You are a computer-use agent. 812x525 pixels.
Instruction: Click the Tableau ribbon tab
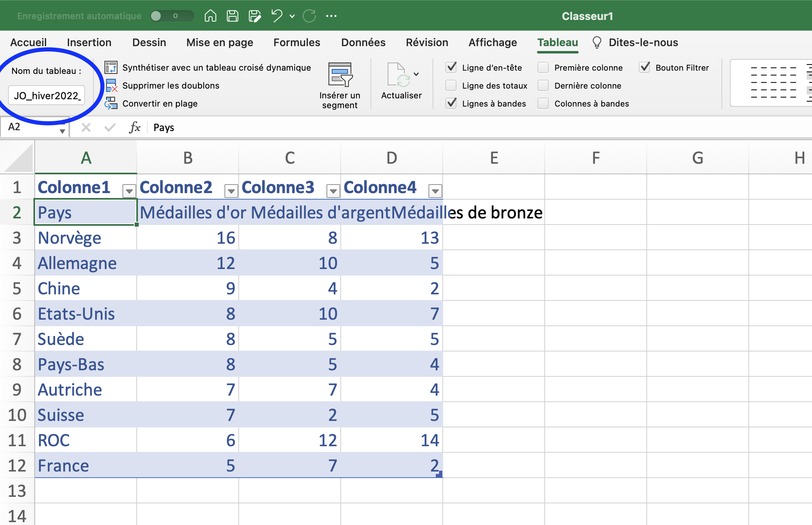tap(557, 42)
